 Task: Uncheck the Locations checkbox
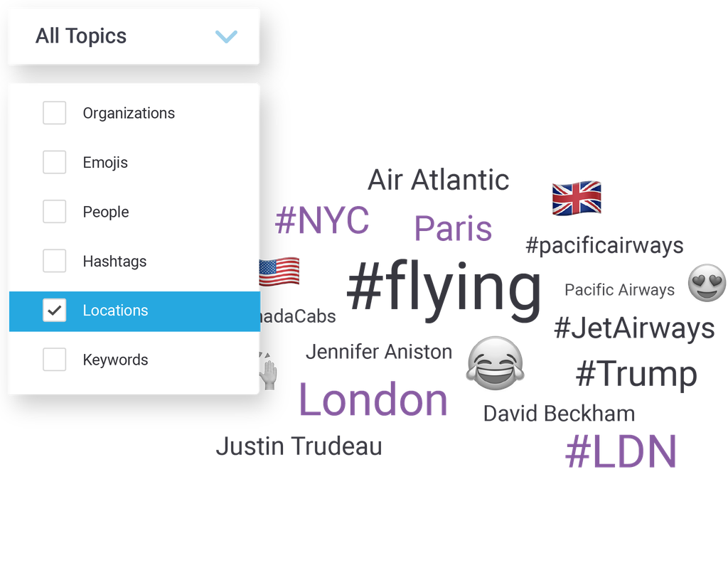[x=54, y=310]
